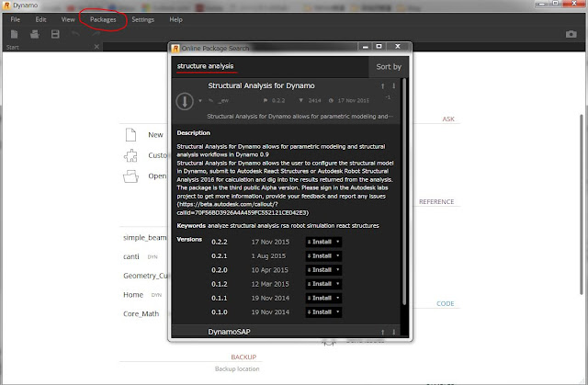The image size is (588, 385).
Task: Open dropdown arrow on 0.2.1 Install button
Action: click(x=337, y=255)
